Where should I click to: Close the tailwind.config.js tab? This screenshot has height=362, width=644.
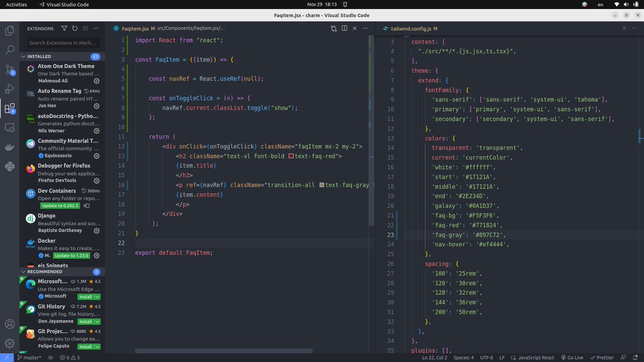[x=623, y=28]
